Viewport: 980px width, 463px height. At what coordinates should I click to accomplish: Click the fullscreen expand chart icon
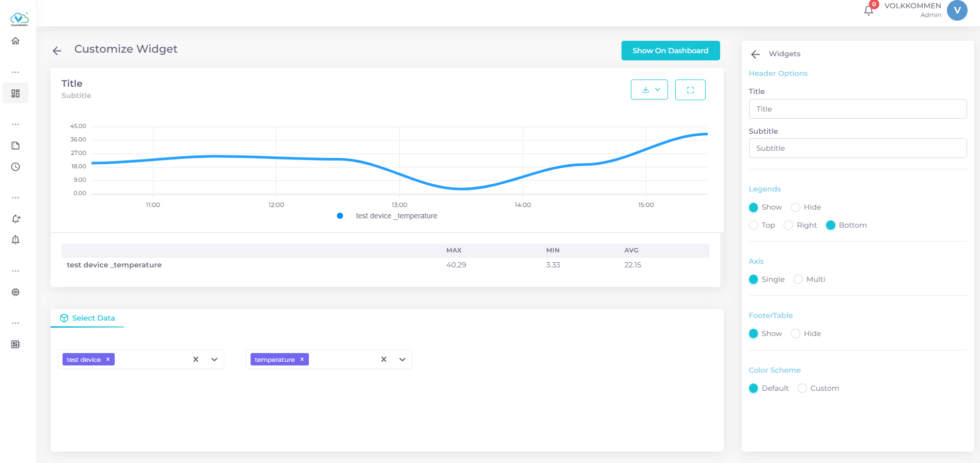690,90
